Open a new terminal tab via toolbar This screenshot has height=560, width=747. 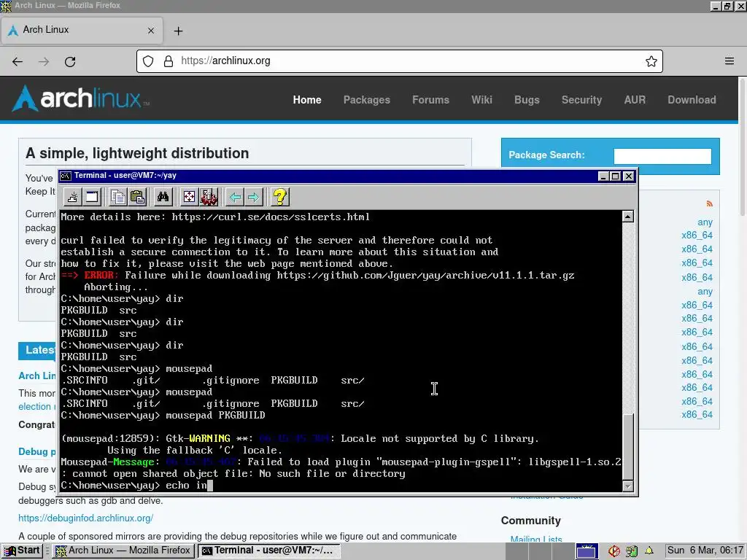(x=72, y=197)
